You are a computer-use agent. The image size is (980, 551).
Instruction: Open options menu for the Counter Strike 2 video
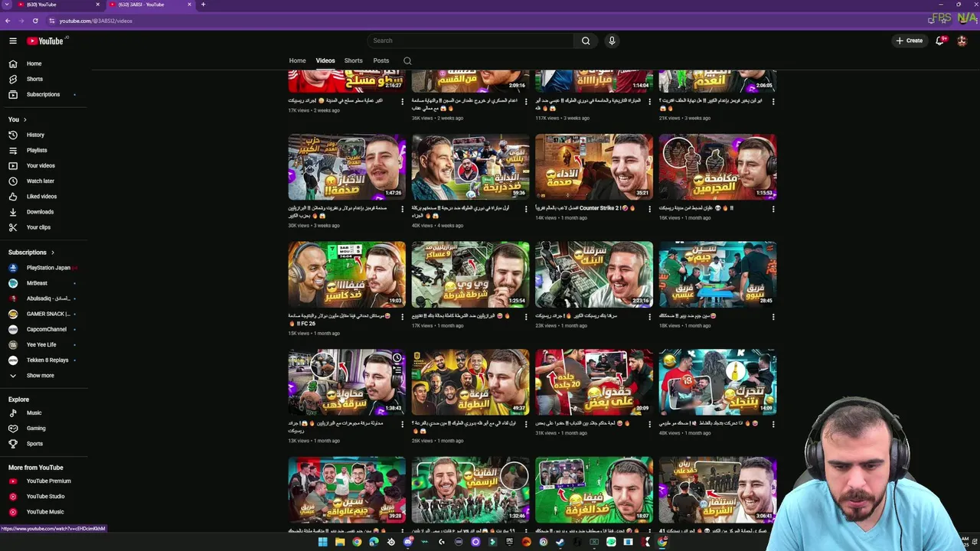[649, 209]
